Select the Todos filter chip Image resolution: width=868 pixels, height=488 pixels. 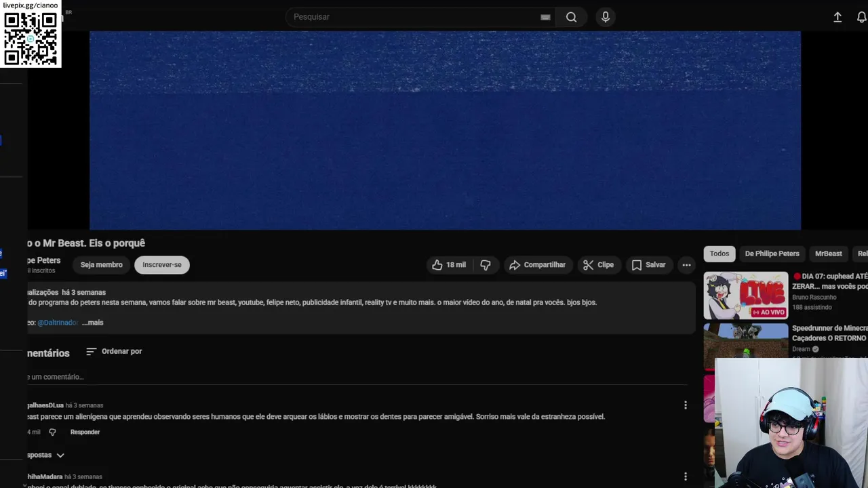719,253
